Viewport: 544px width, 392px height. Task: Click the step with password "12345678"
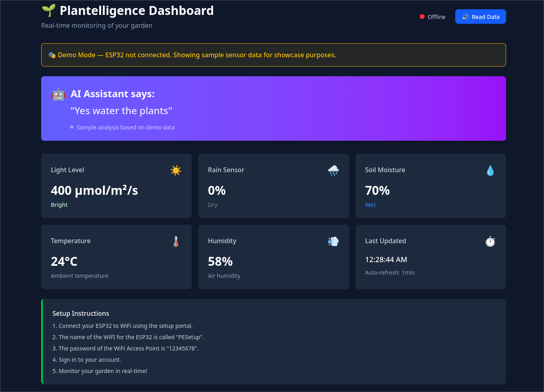tap(126, 348)
